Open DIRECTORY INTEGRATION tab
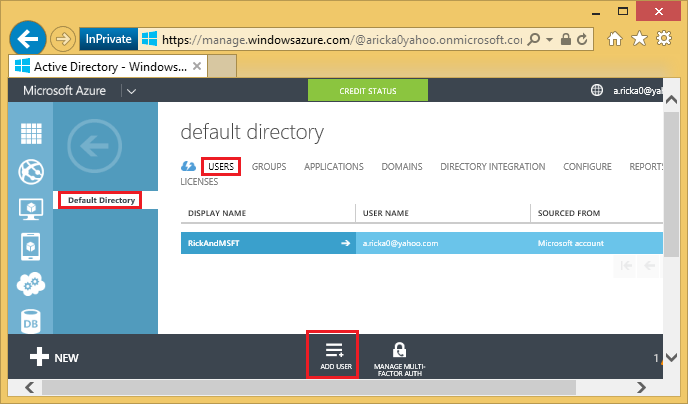 [x=493, y=167]
